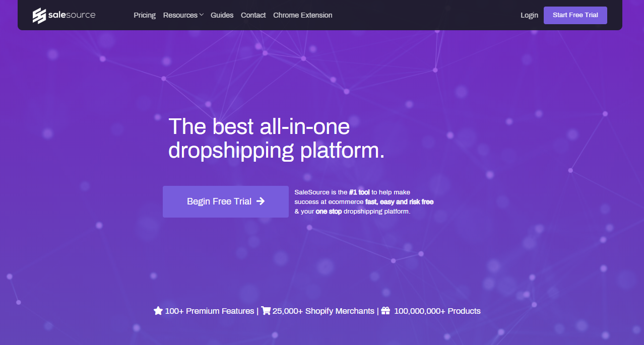Click the "100,000,000+ Products" text

coord(437,311)
